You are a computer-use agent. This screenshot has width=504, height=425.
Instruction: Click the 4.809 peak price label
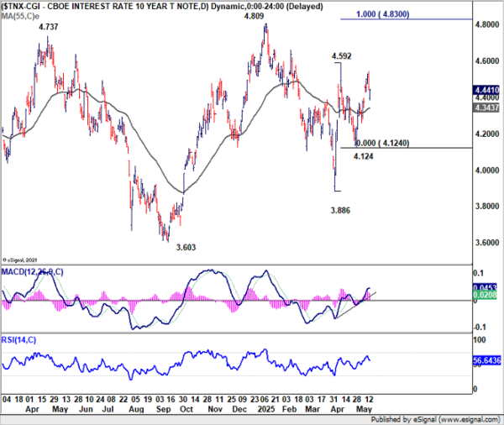254,16
